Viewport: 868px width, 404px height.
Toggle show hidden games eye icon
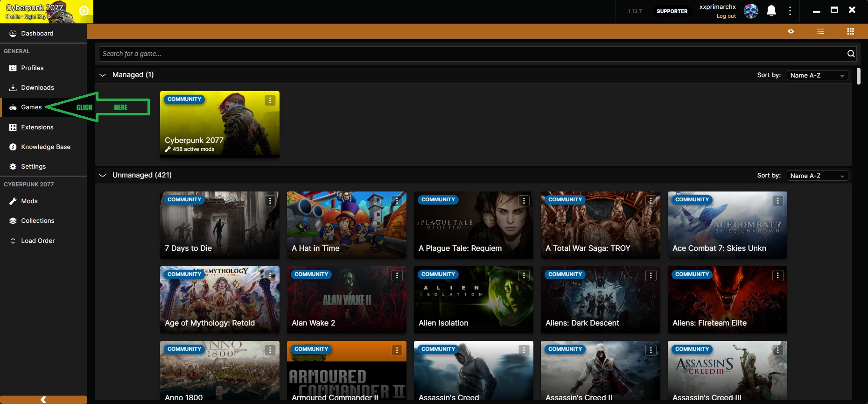(x=791, y=31)
